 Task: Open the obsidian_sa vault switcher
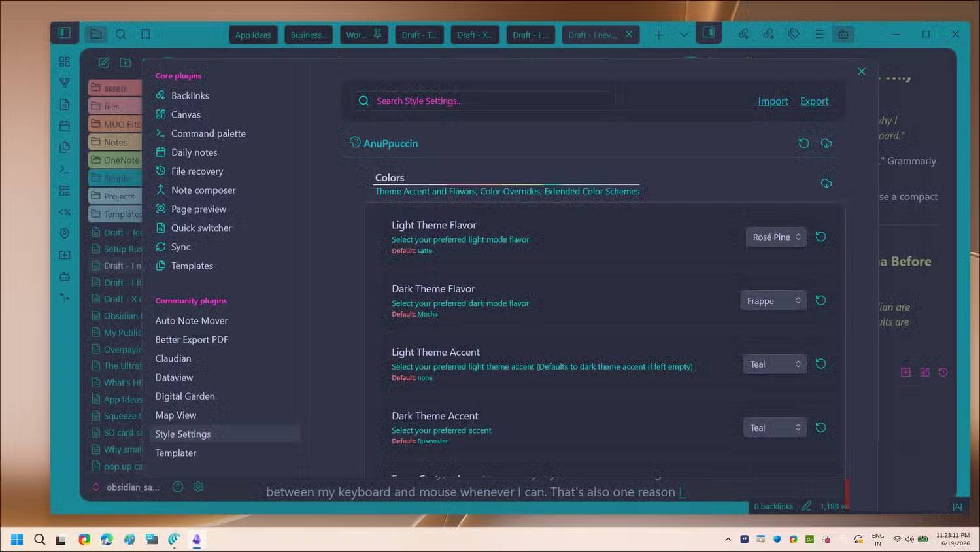126,487
